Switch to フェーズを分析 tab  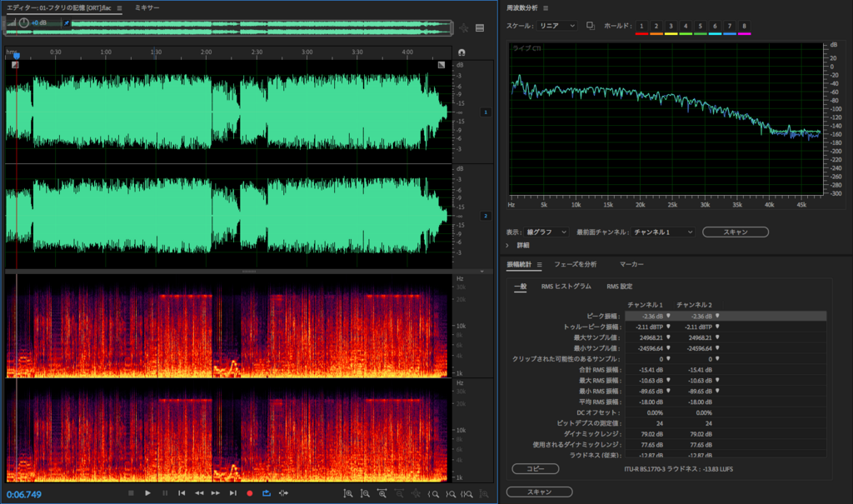(575, 265)
